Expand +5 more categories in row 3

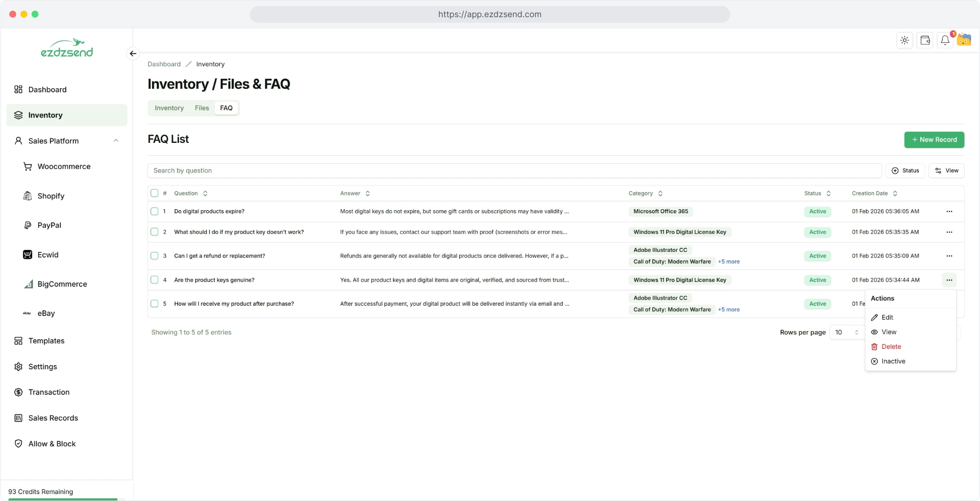coord(728,262)
